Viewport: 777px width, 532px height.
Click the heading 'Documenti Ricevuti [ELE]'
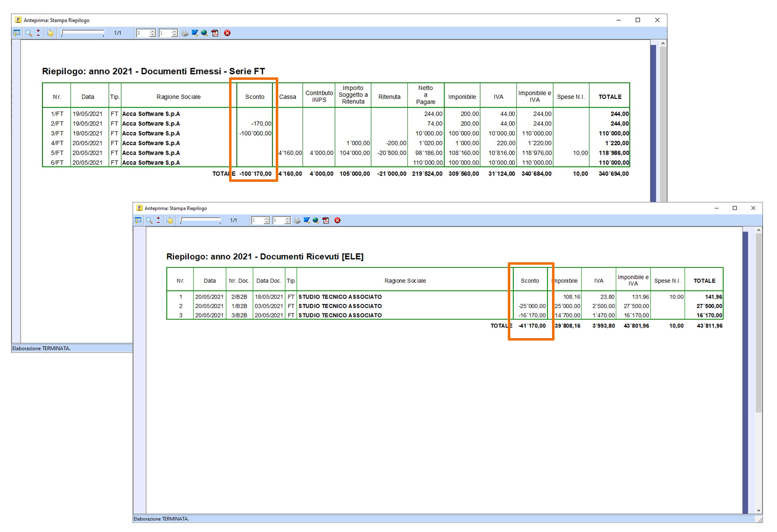312,257
